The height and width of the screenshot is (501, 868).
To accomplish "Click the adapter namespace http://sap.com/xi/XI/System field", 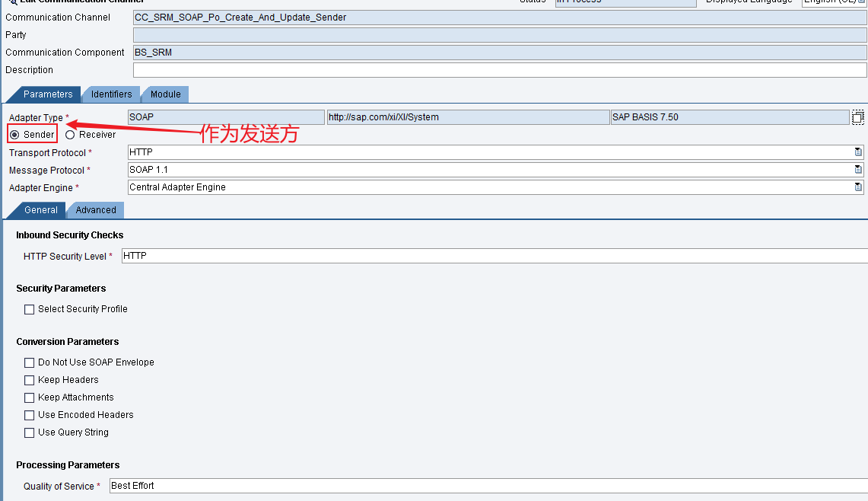I will pos(469,117).
